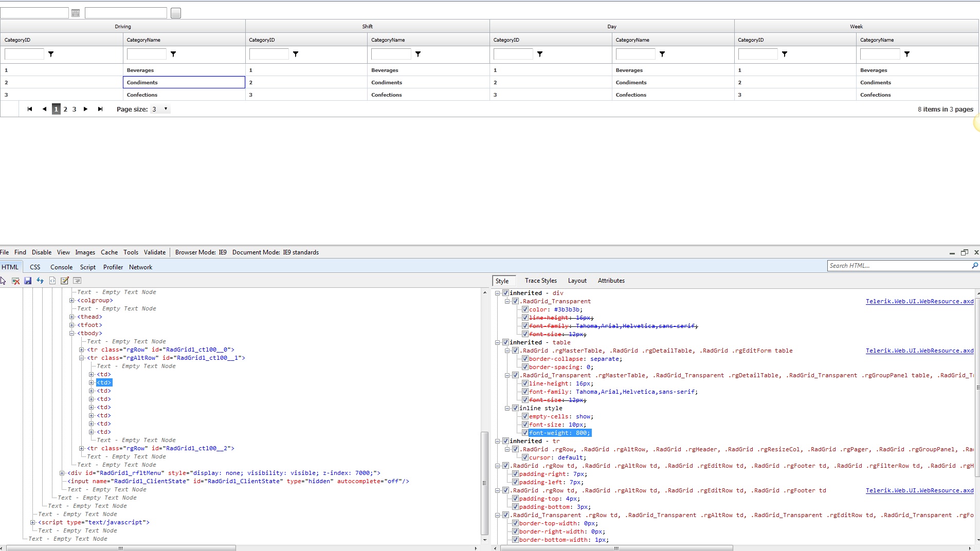Uncheck the cursor: default style checkbox
This screenshot has height=551, width=980.
tap(525, 457)
